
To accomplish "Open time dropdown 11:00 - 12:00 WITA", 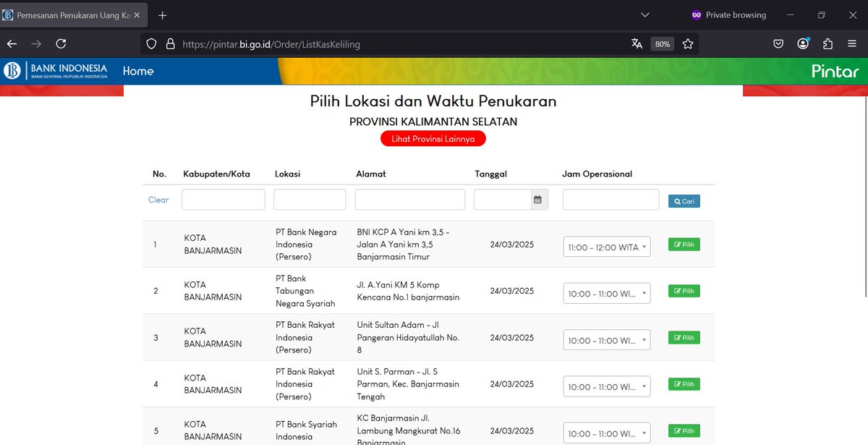I will click(607, 247).
